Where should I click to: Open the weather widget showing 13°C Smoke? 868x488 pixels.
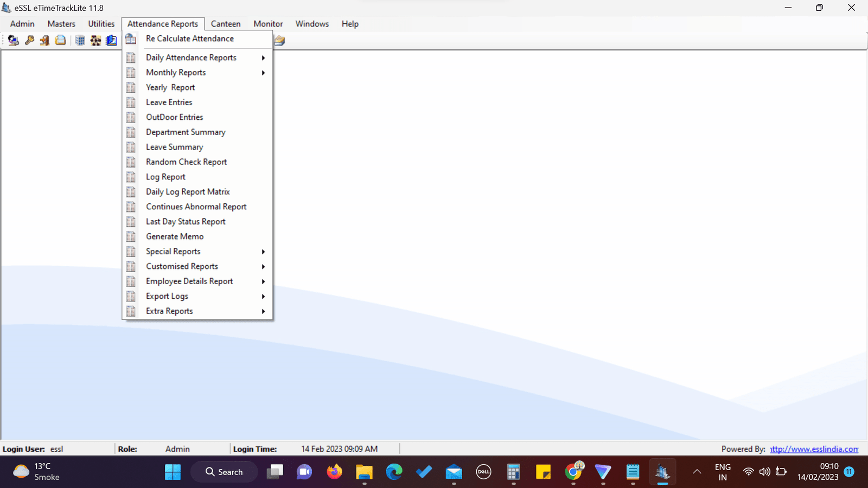[36, 472]
